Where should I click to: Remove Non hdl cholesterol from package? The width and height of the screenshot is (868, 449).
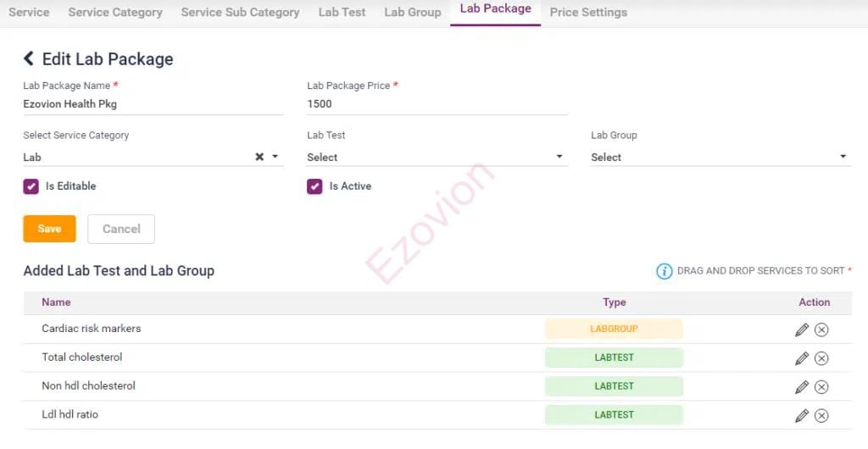click(821, 387)
